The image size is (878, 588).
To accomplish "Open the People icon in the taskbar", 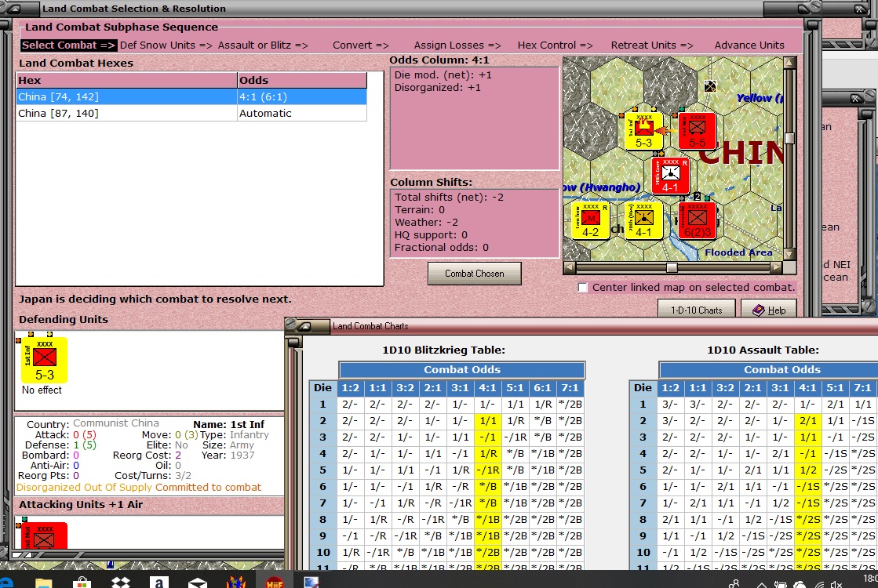I will (734, 584).
